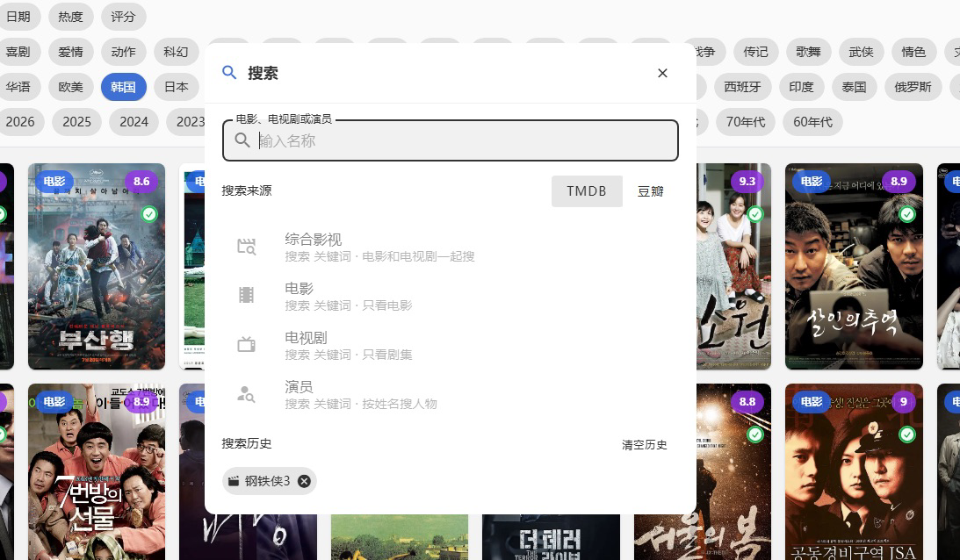The height and width of the screenshot is (560, 960).
Task: Filter by 70年代 decade
Action: pyautogui.click(x=745, y=122)
